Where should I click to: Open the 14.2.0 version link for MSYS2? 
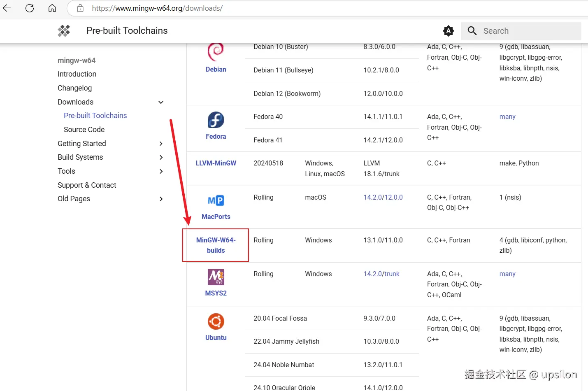(x=372, y=274)
